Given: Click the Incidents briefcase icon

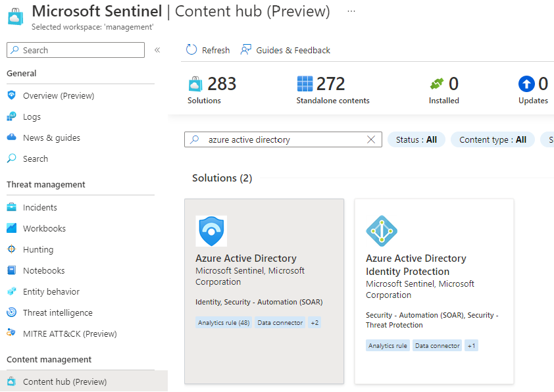Looking at the screenshot, I should pos(12,207).
